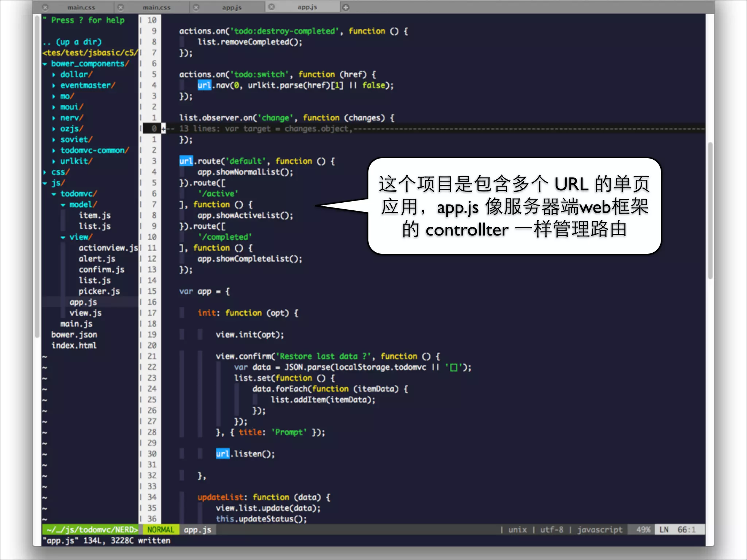
Task: Click the app.js filename in the status line
Action: (x=197, y=530)
